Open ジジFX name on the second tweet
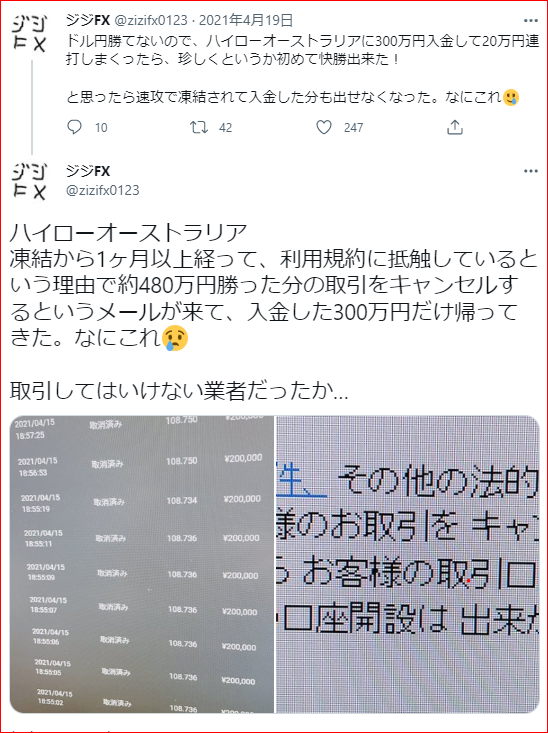 [87, 172]
